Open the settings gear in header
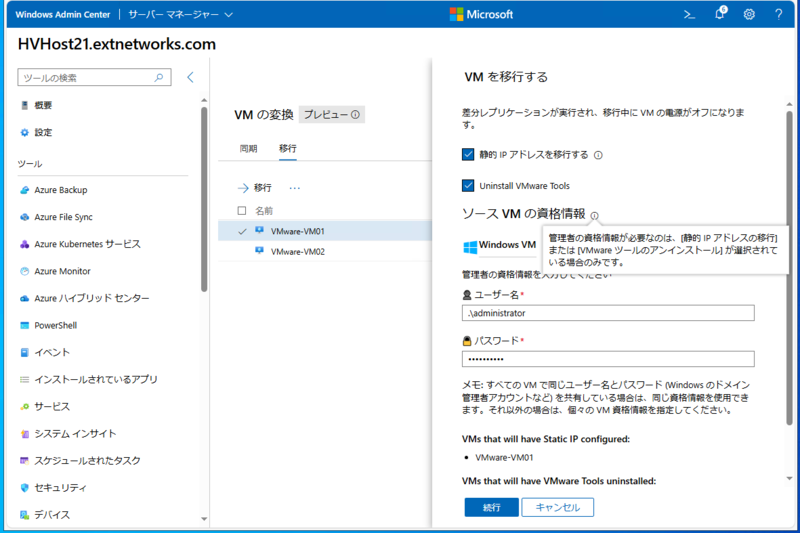This screenshot has width=800, height=533. point(749,15)
